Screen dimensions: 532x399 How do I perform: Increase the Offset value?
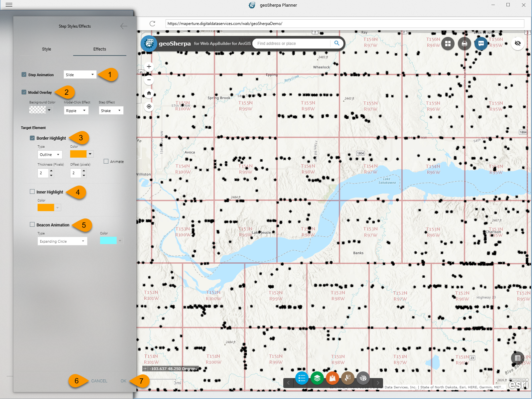click(x=84, y=171)
